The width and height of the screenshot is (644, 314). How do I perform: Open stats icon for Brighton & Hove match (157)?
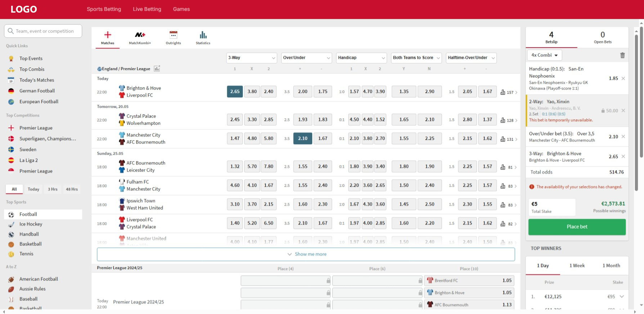click(503, 92)
